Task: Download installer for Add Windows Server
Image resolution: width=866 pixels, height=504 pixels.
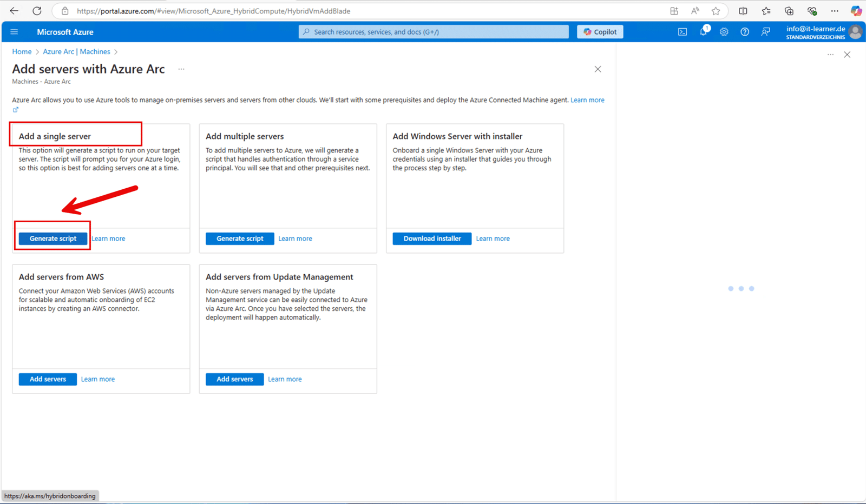Action: (431, 238)
